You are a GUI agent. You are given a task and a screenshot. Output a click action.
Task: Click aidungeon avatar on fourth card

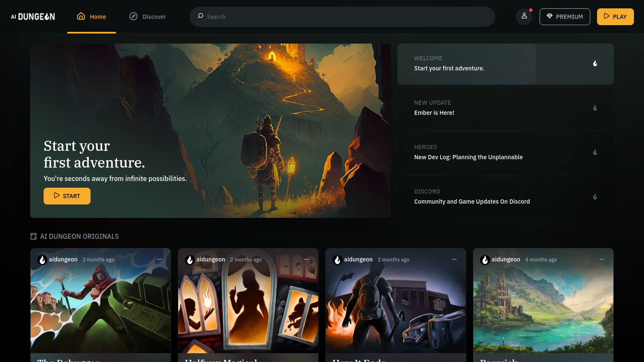click(x=485, y=260)
